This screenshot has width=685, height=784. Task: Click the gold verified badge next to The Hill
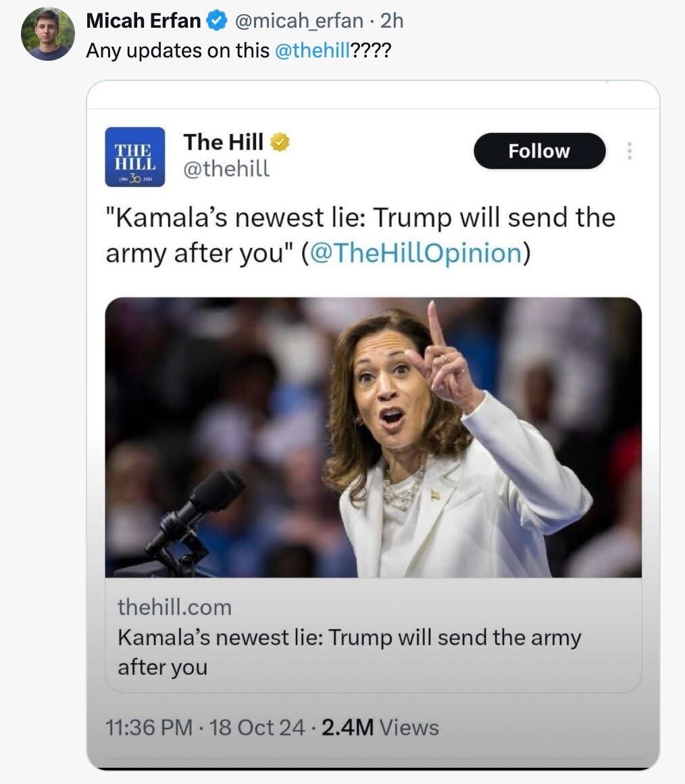(x=280, y=142)
